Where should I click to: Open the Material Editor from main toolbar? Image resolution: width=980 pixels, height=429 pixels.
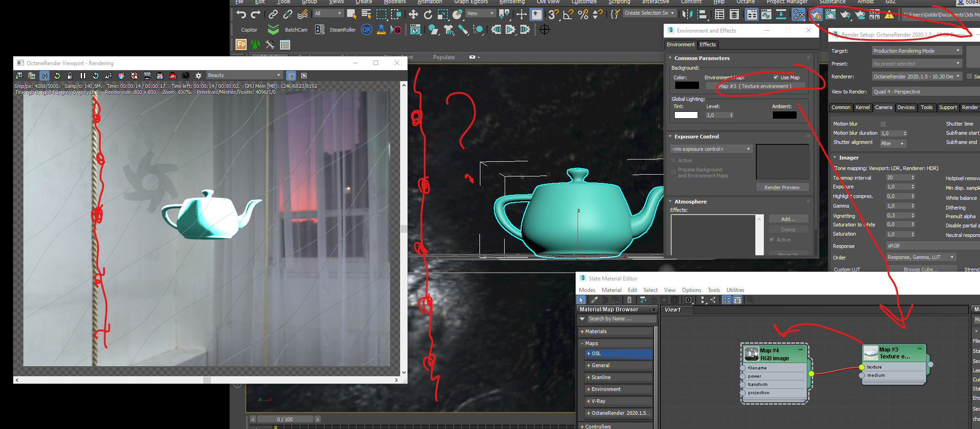tap(798, 15)
